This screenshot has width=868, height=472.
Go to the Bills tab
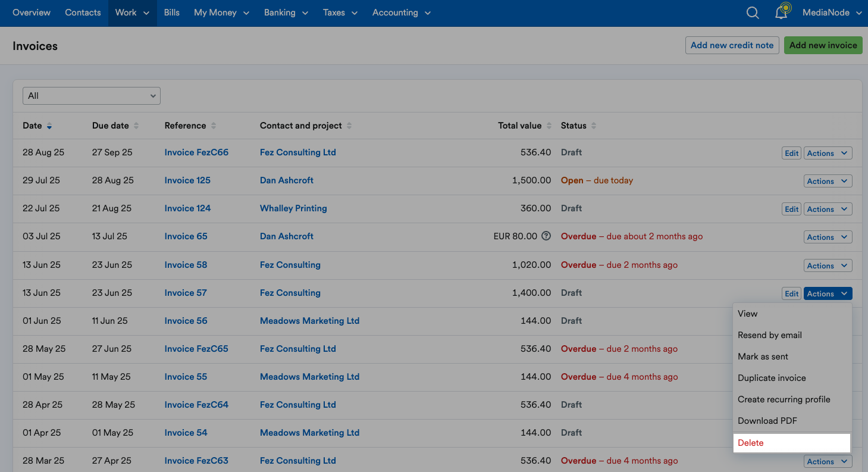[x=172, y=12]
